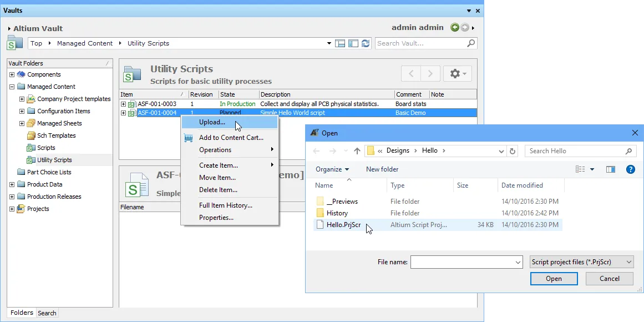Expand the Production Releases node
Screen dimensions: 644x322
12,197
